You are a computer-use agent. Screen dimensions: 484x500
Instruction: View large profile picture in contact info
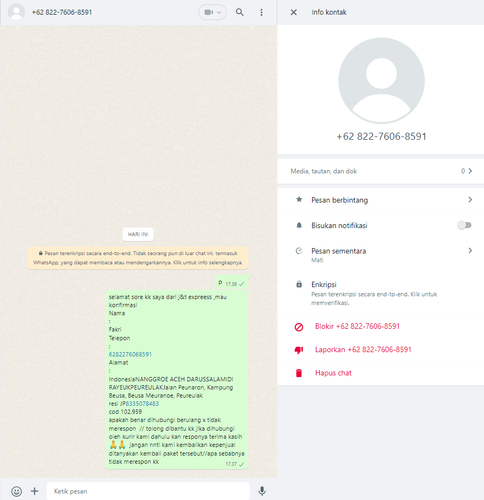pos(381,80)
